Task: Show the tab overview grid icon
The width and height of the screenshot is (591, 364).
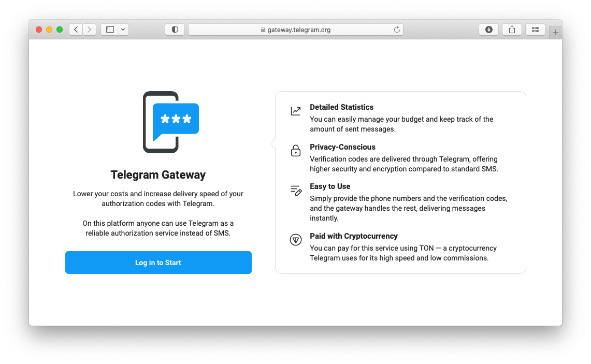Action: [536, 30]
